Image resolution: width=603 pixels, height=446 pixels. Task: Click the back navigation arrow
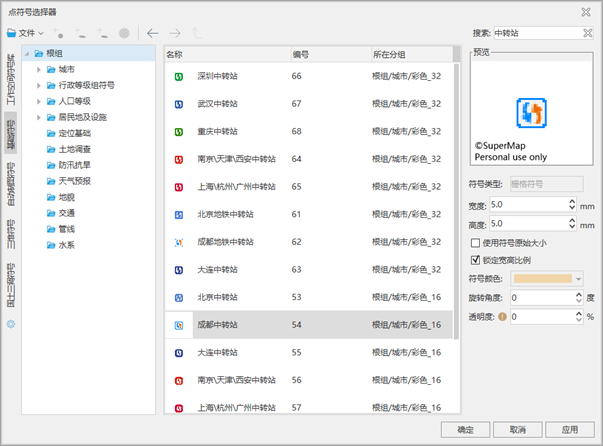[x=153, y=33]
